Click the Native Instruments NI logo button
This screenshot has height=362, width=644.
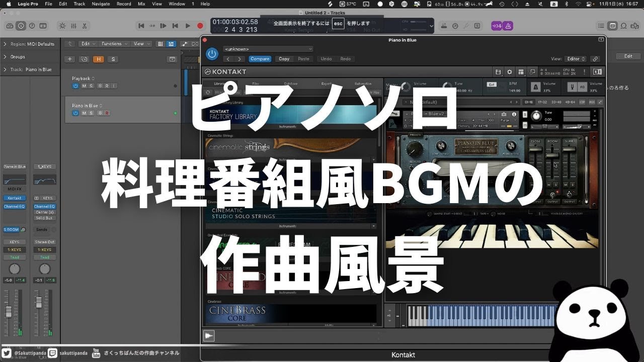coord(597,72)
